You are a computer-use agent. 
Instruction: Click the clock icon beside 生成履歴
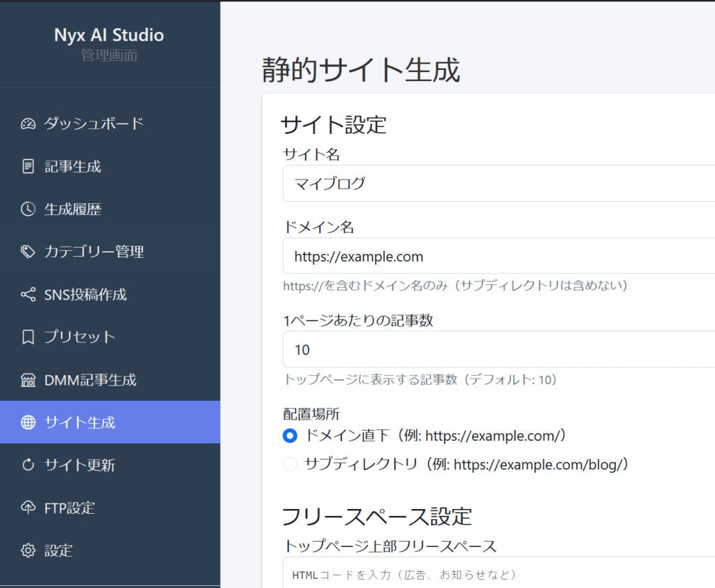28,209
